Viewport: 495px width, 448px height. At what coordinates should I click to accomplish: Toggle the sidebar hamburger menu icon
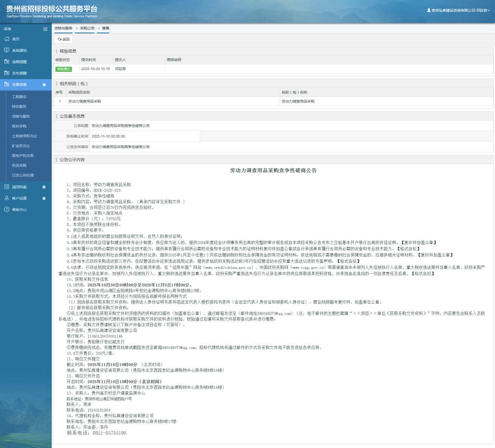coord(45,29)
